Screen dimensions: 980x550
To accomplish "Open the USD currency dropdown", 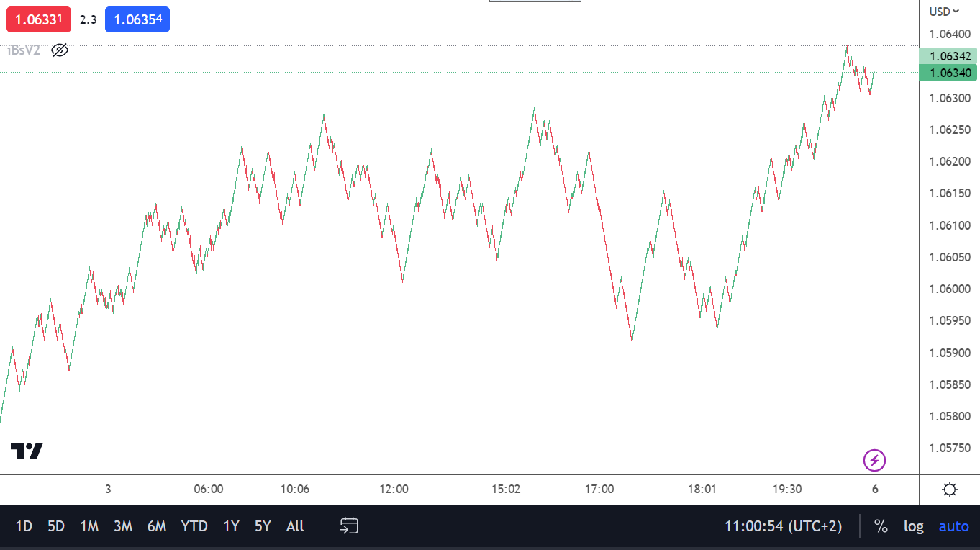I will coord(944,11).
